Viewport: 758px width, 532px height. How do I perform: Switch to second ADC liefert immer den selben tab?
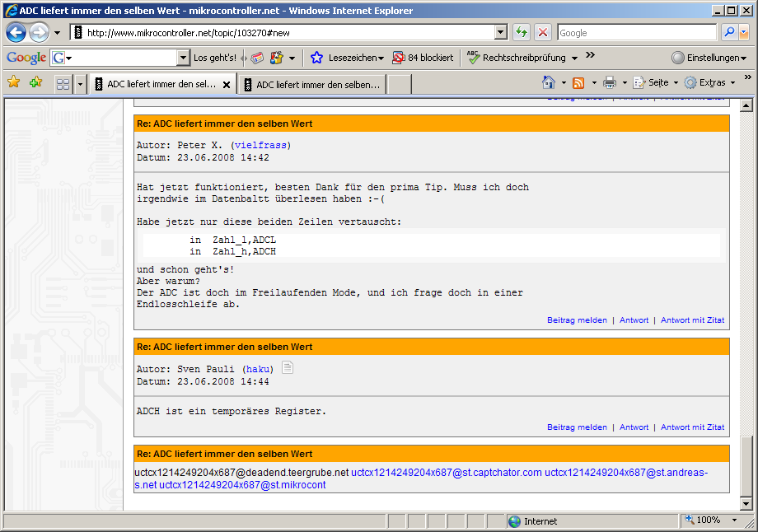click(x=312, y=85)
